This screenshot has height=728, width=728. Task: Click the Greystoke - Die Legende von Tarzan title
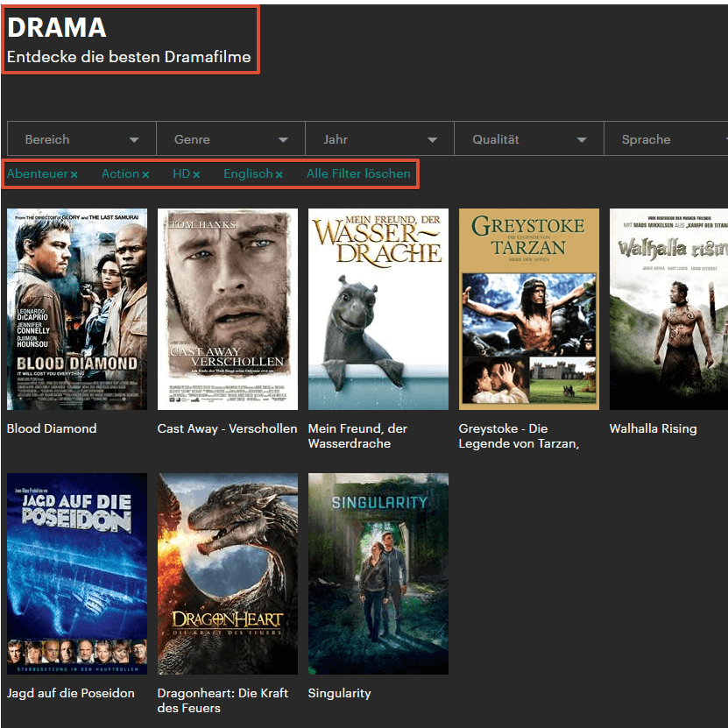(x=519, y=436)
